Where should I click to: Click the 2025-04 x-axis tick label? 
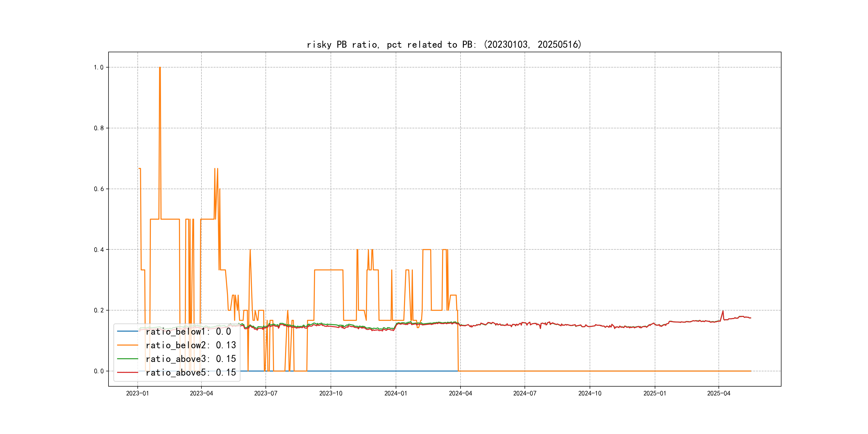(x=719, y=394)
